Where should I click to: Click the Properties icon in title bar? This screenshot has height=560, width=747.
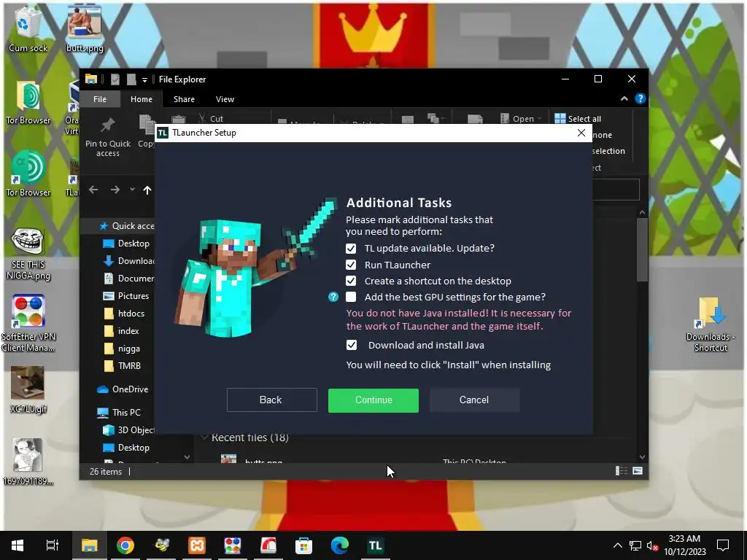115,79
